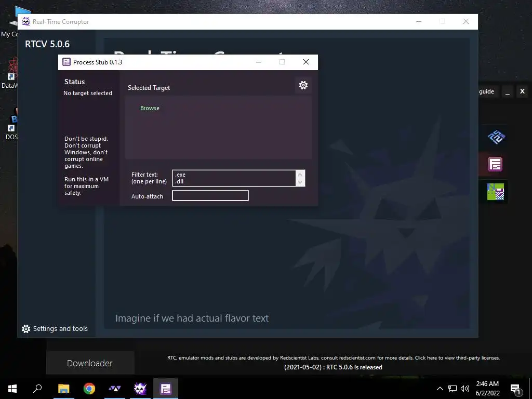
Task: Click the Process Stub title bar icon
Action: pyautogui.click(x=66, y=62)
